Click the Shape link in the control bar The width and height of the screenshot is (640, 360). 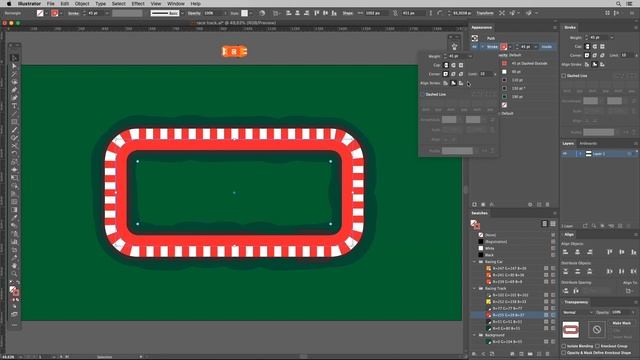tap(348, 13)
